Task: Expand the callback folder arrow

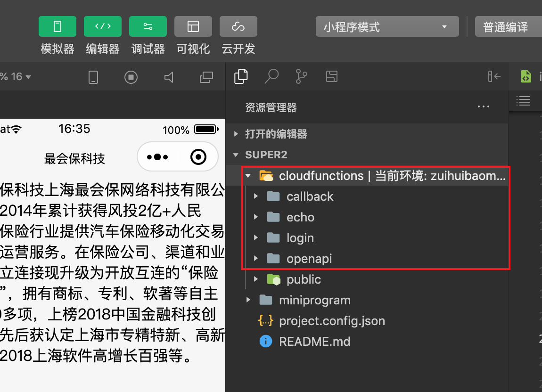Action: tap(256, 196)
